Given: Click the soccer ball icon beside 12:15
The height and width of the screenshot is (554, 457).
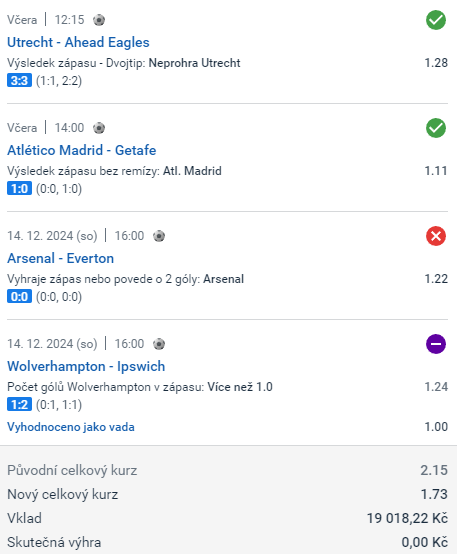Looking at the screenshot, I should 99,20.
